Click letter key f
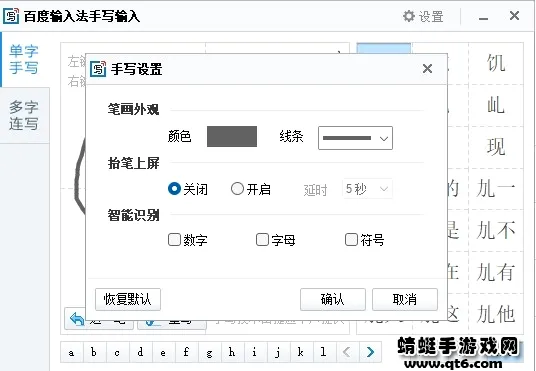536x371 pixels. [x=186, y=352]
